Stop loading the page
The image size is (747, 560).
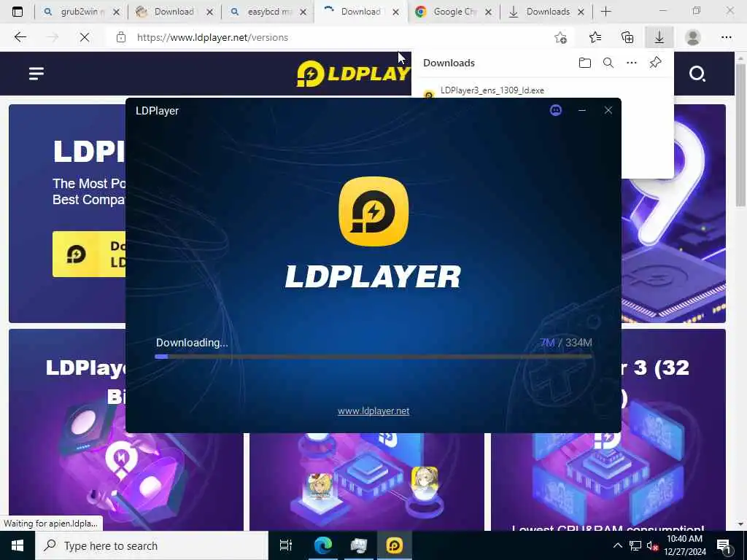[85, 37]
